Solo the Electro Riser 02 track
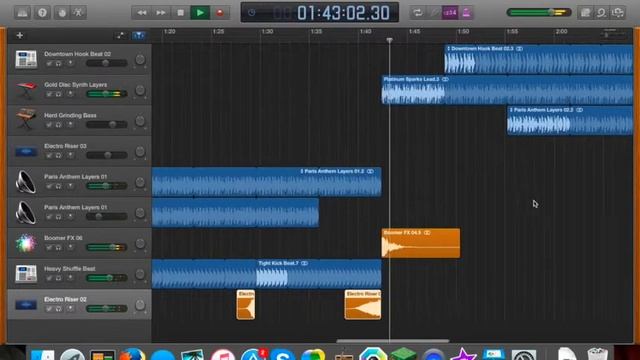Image resolution: width=640 pixels, height=360 pixels. (59, 309)
